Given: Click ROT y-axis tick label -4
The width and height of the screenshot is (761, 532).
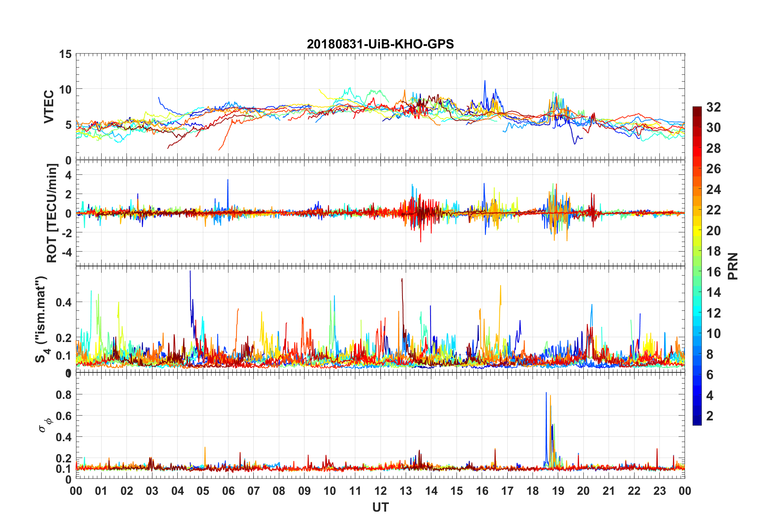Looking at the screenshot, I should click(x=66, y=252).
